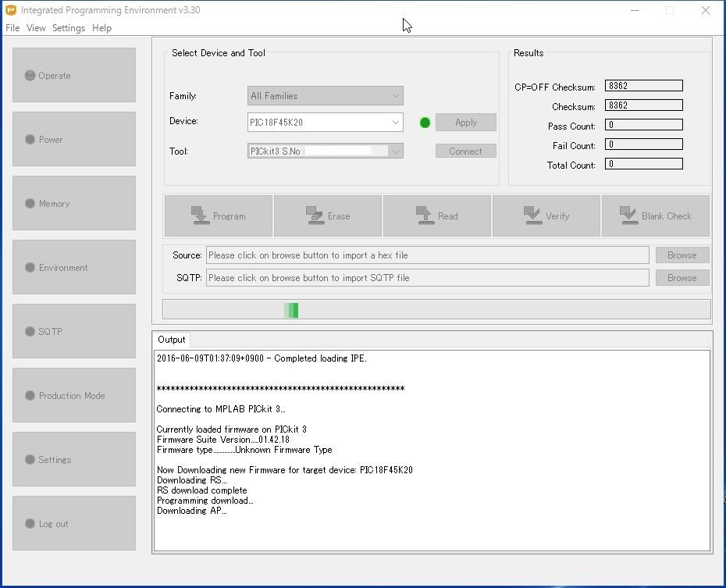Click the IPE application title icon
726x588 pixels.
click(11, 9)
